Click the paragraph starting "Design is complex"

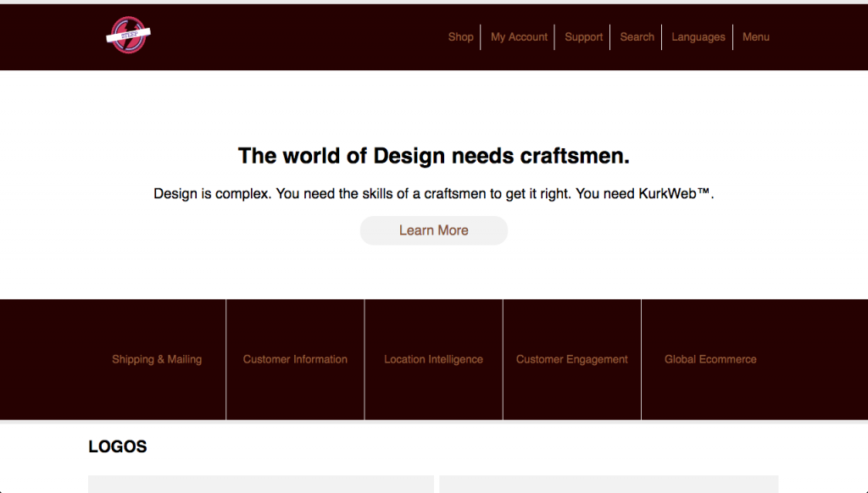point(434,194)
